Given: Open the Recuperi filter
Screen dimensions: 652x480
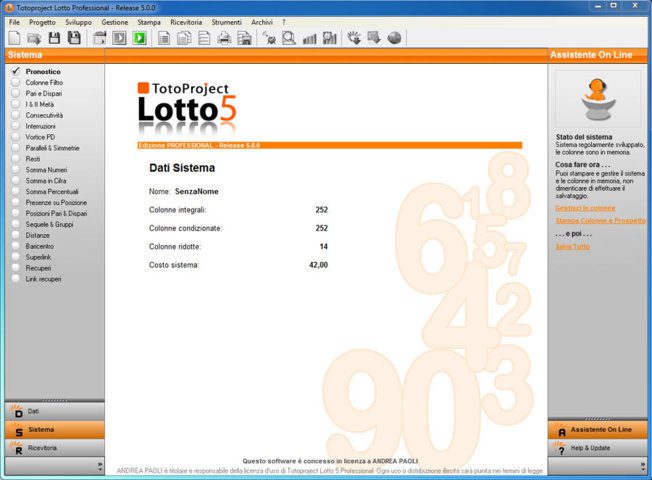Looking at the screenshot, I should coord(38,268).
